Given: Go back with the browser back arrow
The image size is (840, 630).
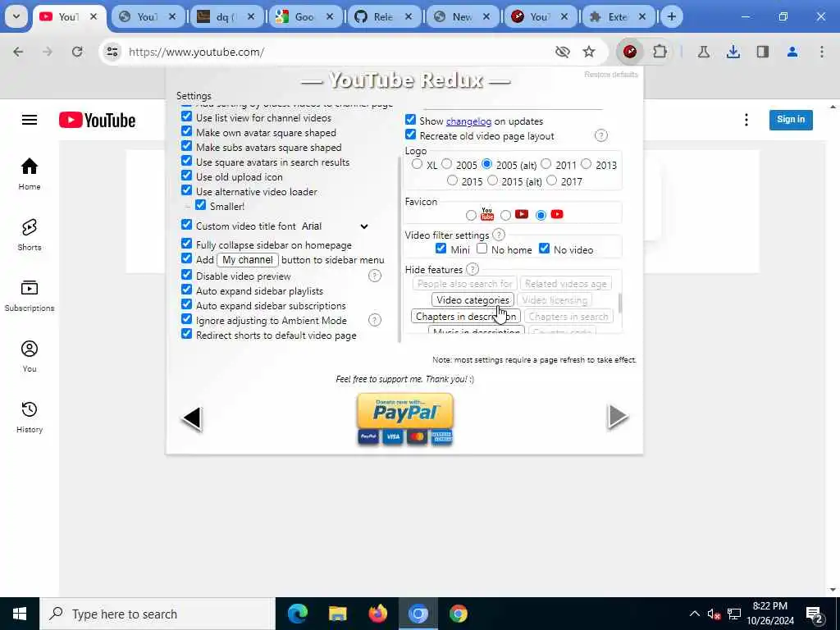Looking at the screenshot, I should 18,52.
